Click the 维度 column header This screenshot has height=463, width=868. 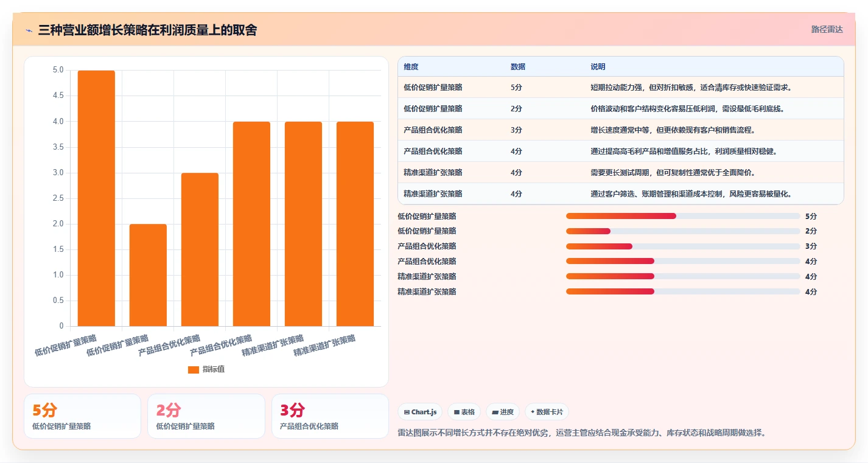(x=411, y=67)
